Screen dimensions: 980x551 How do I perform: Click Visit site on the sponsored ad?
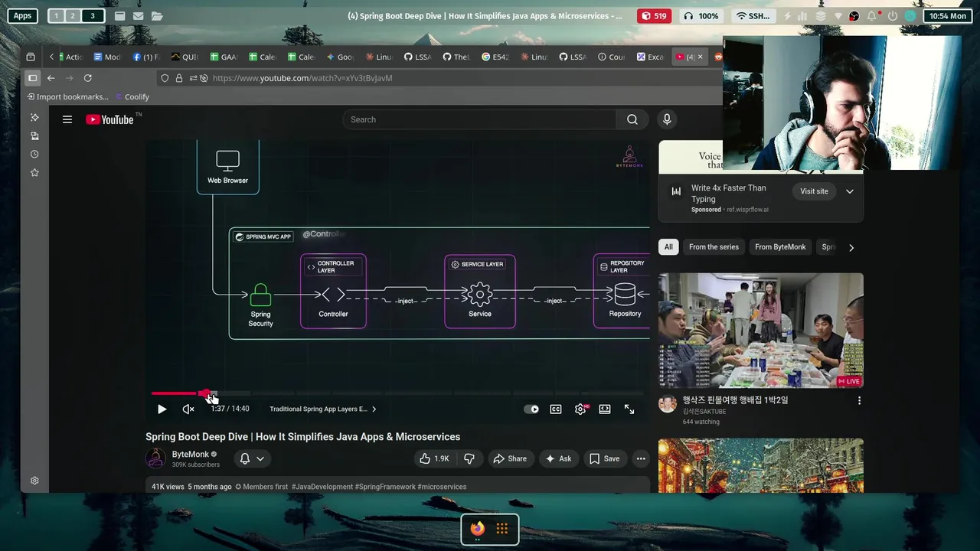click(x=814, y=191)
